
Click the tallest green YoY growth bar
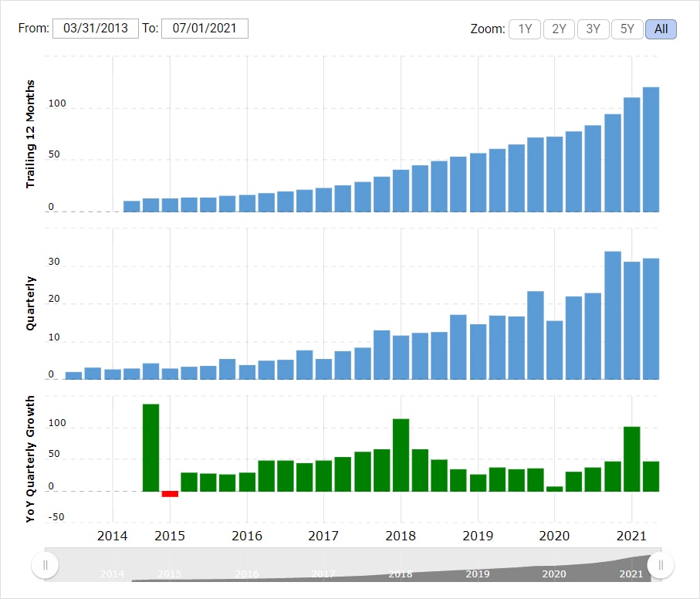coord(150,448)
